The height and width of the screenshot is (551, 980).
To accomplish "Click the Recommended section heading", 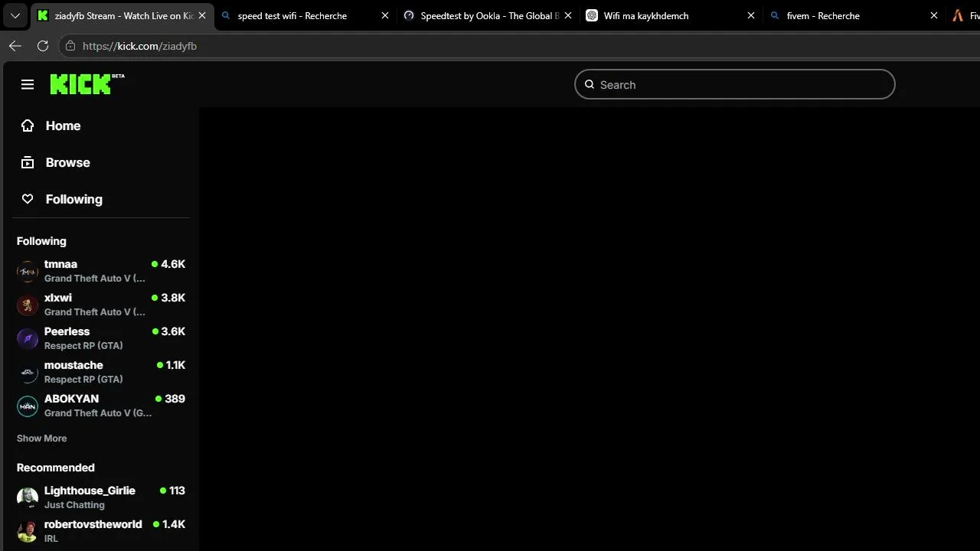I will click(56, 468).
